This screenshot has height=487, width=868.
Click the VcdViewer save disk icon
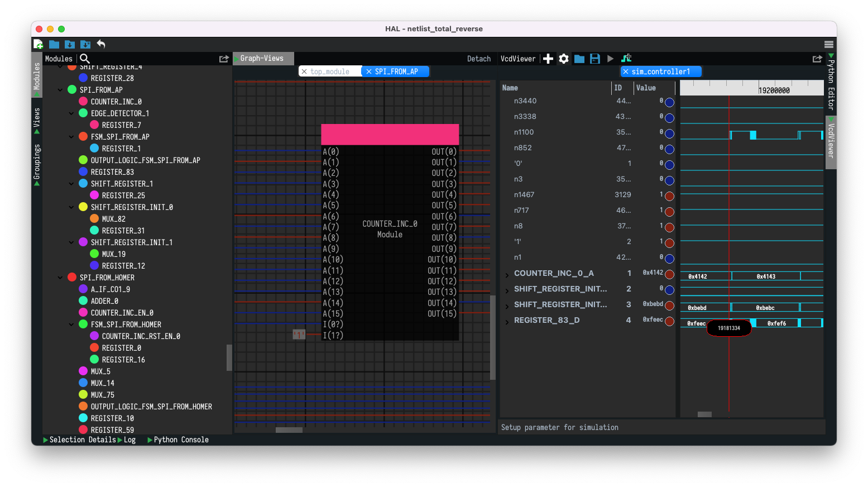tap(595, 59)
